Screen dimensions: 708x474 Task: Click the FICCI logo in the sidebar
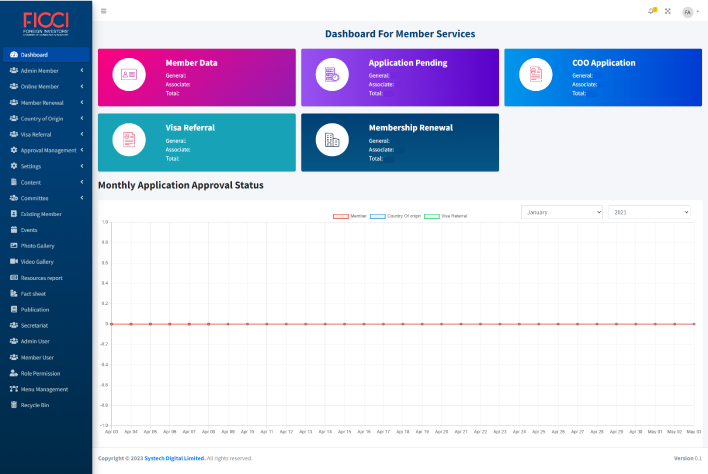coord(45,23)
